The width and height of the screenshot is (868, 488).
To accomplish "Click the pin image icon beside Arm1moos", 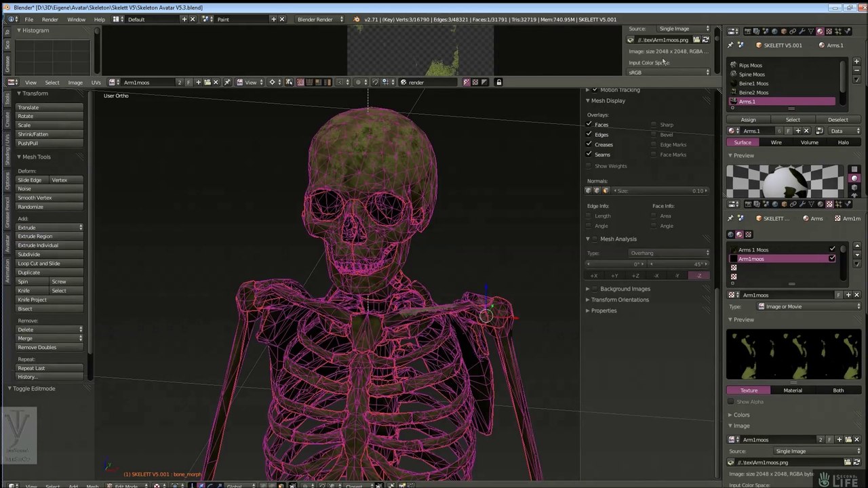I will (227, 82).
